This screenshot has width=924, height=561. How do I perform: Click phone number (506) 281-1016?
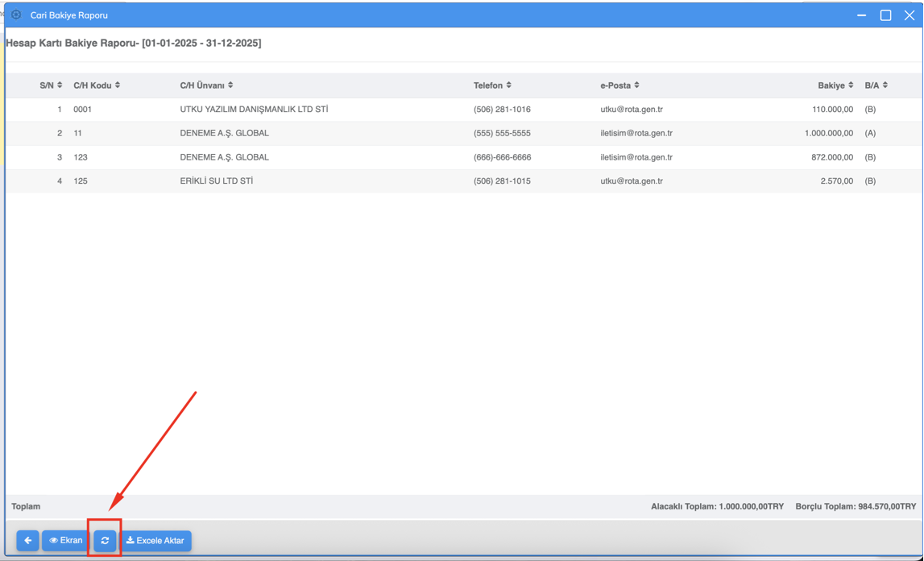502,110
